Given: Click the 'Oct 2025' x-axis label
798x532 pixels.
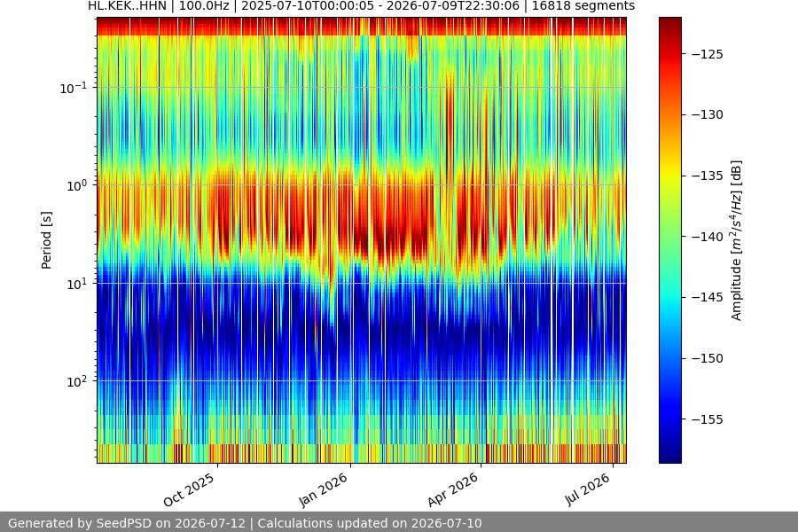Looking at the screenshot, I should point(189,489).
